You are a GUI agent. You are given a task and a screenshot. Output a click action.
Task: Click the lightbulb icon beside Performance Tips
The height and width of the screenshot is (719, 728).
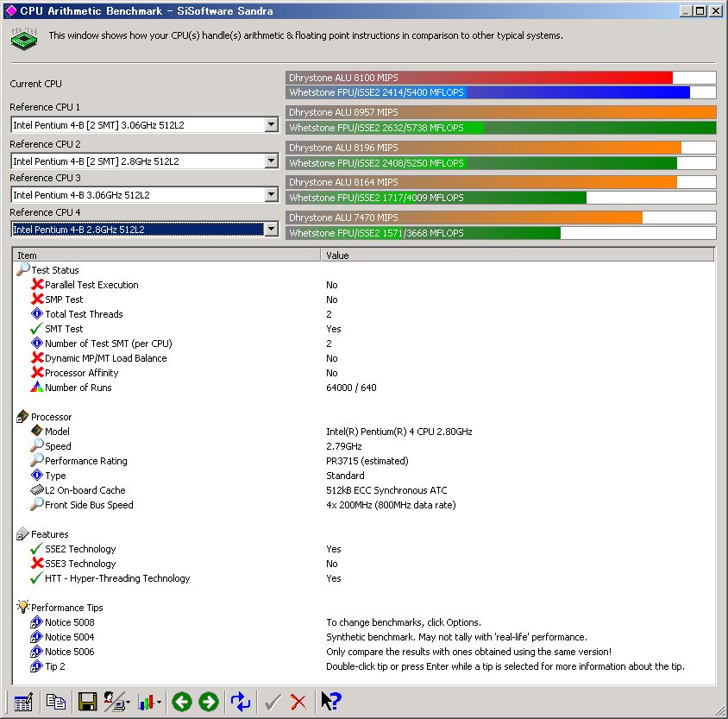(22, 607)
